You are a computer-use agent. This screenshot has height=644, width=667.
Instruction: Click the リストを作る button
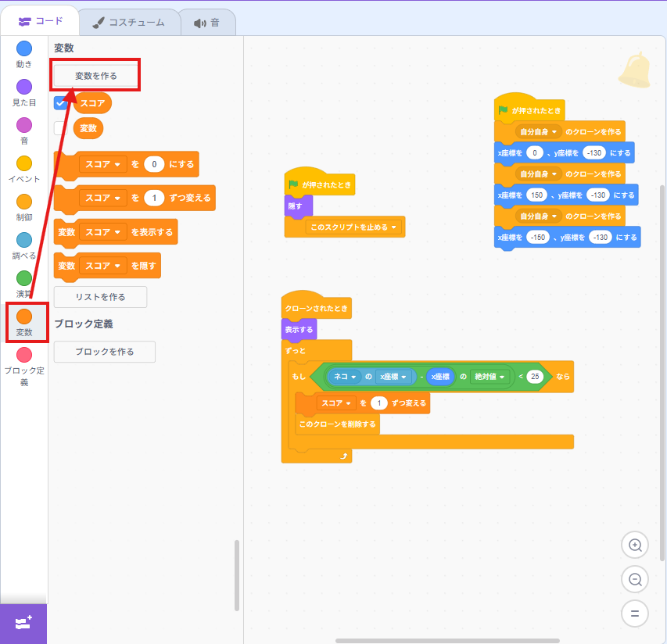click(100, 297)
